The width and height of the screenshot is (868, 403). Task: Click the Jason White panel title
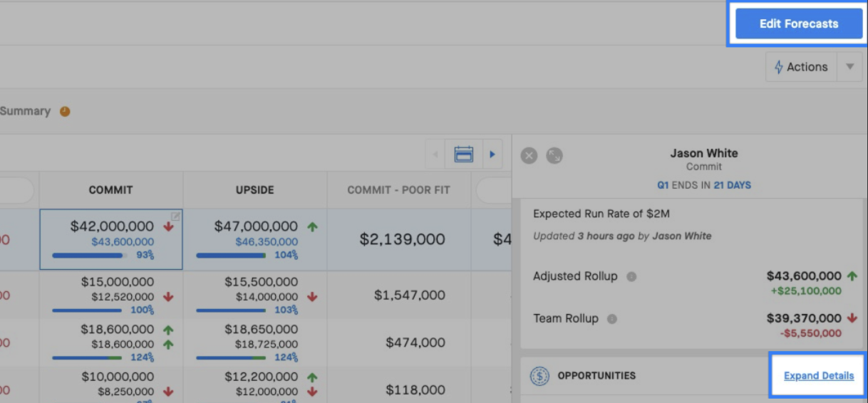[x=704, y=153]
